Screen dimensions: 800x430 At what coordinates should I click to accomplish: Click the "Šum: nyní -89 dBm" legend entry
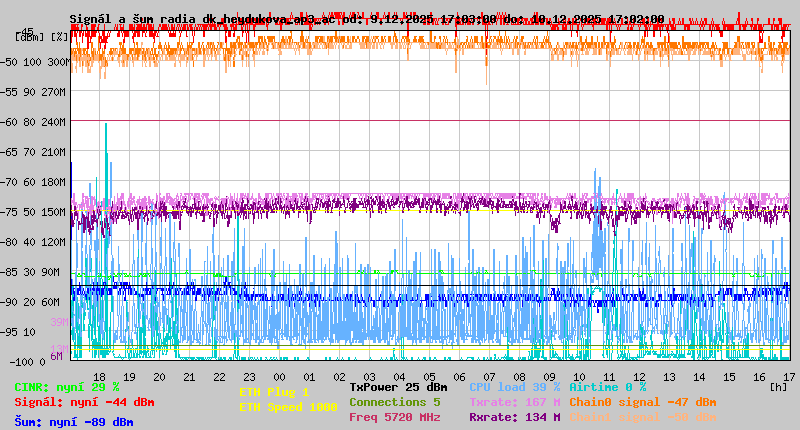click(x=74, y=422)
